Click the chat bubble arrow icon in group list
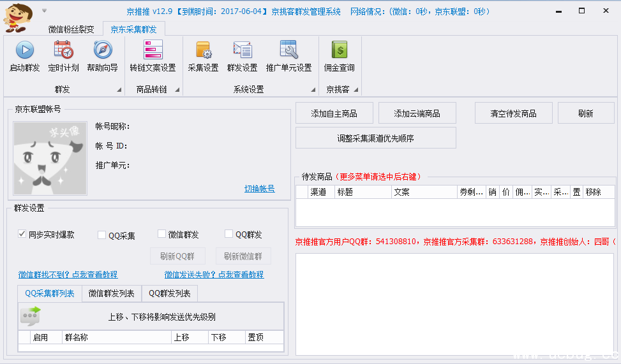Viewport: 621px width, 364px height. 31,316
